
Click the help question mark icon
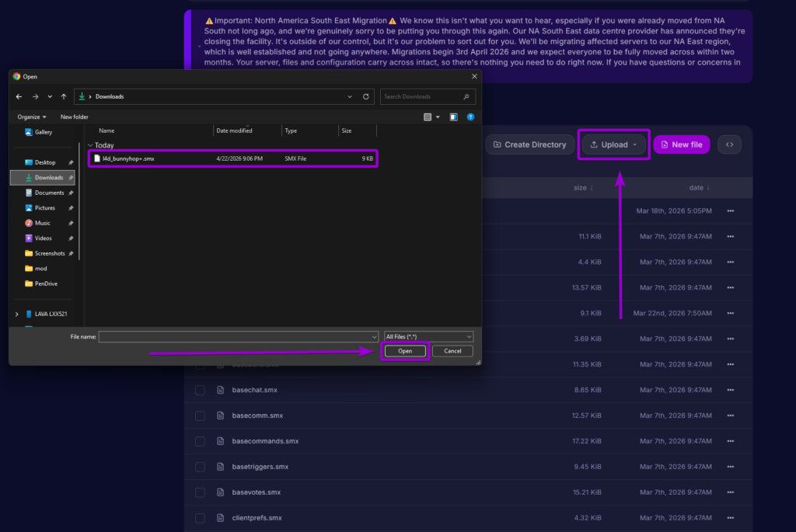coord(470,116)
